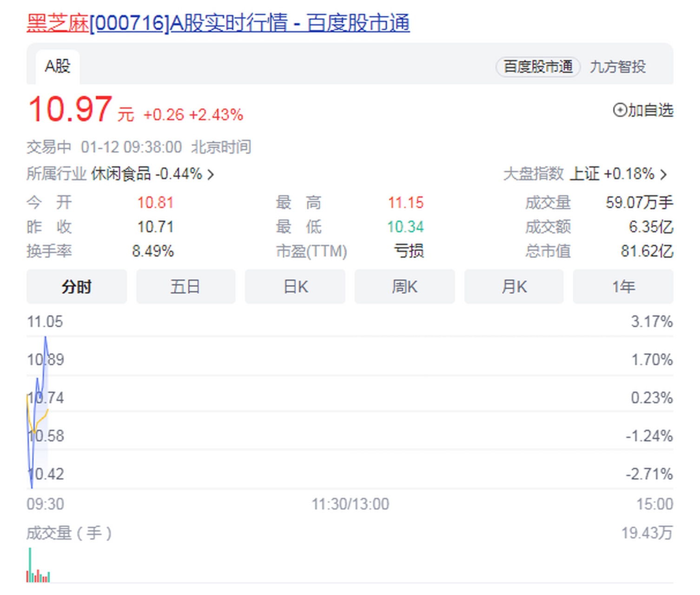Click the 09:30 time axis marker

point(45,504)
